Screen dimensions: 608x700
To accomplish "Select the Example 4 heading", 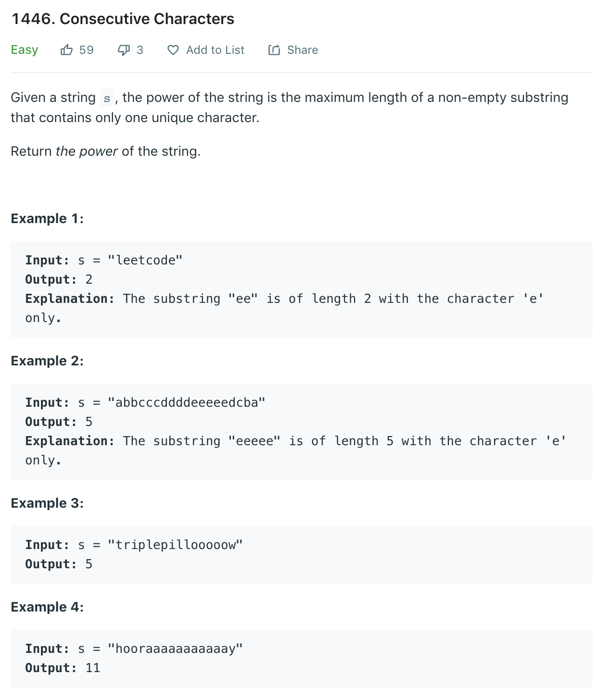I will coord(47,607).
